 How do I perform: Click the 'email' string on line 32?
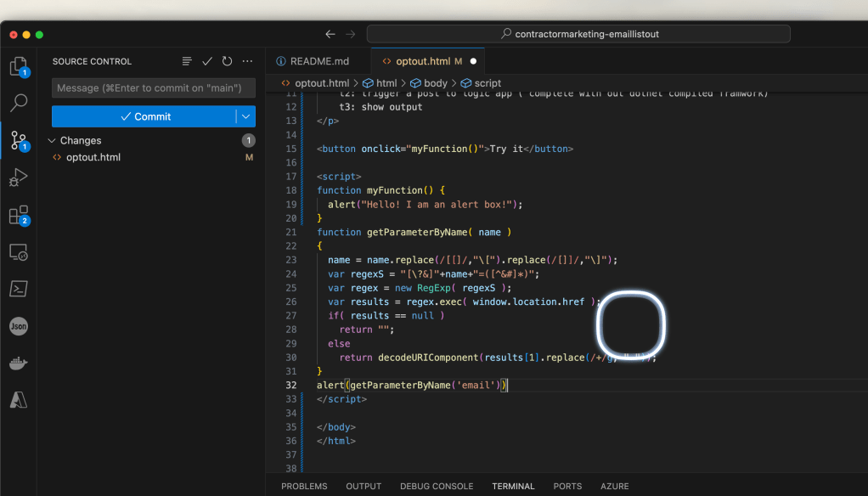coord(476,386)
